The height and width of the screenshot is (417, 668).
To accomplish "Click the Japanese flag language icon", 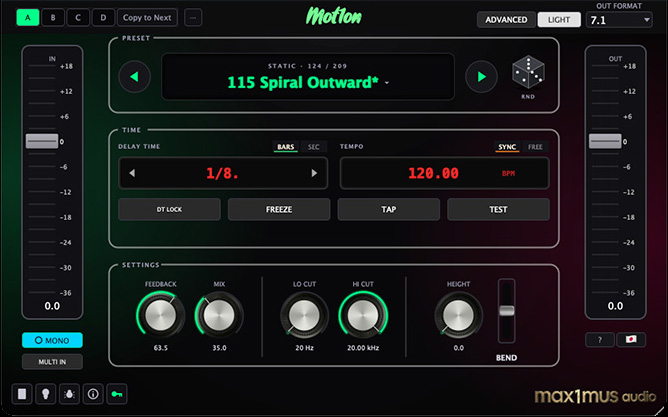I will tap(631, 339).
